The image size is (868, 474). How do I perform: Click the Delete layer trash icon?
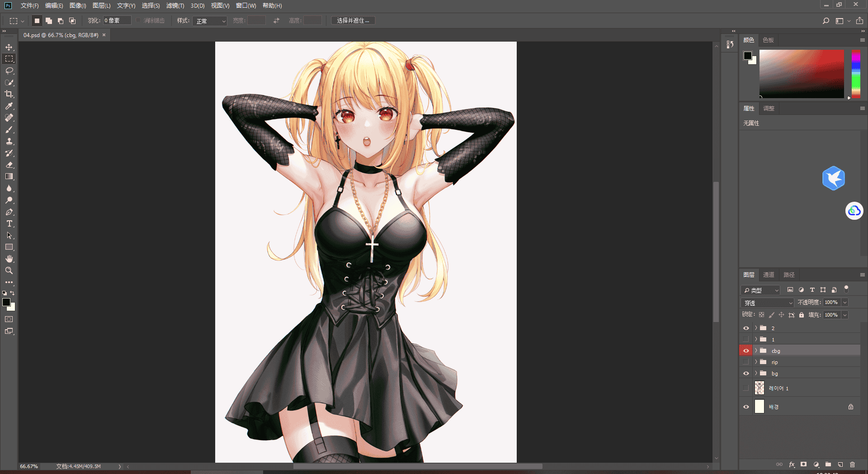852,465
